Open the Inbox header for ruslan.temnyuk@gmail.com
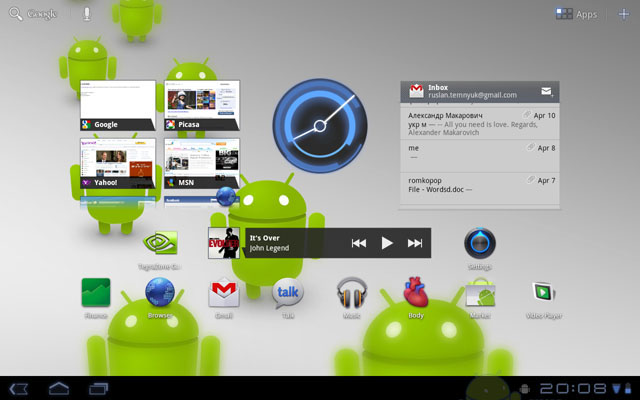The image size is (640, 400). 480,91
